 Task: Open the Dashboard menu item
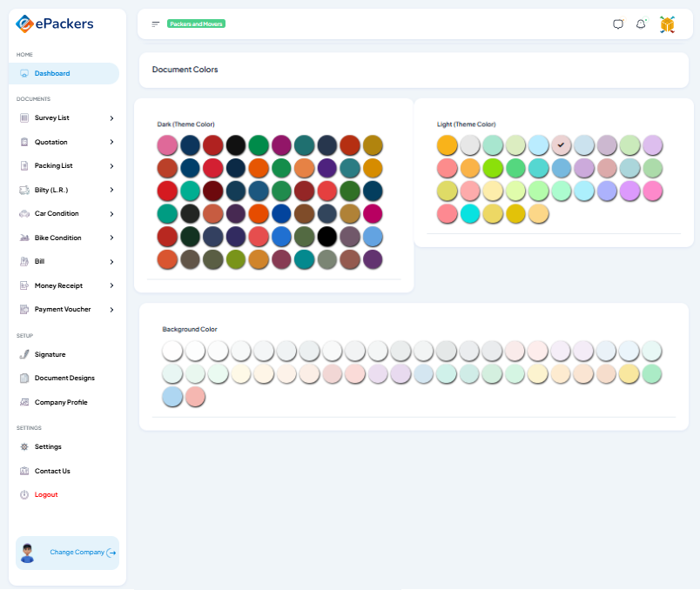point(52,74)
